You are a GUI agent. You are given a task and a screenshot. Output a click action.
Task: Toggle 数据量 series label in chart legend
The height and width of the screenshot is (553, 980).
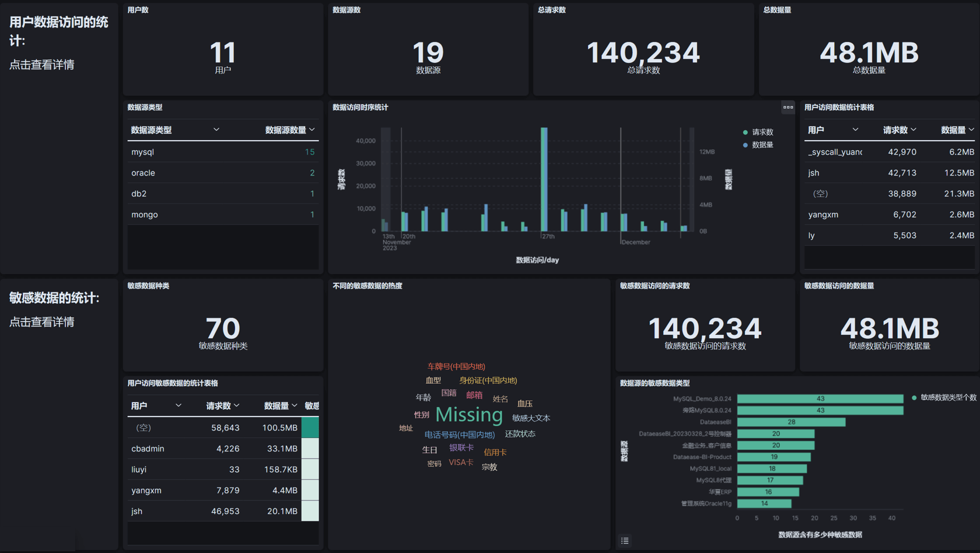click(762, 145)
